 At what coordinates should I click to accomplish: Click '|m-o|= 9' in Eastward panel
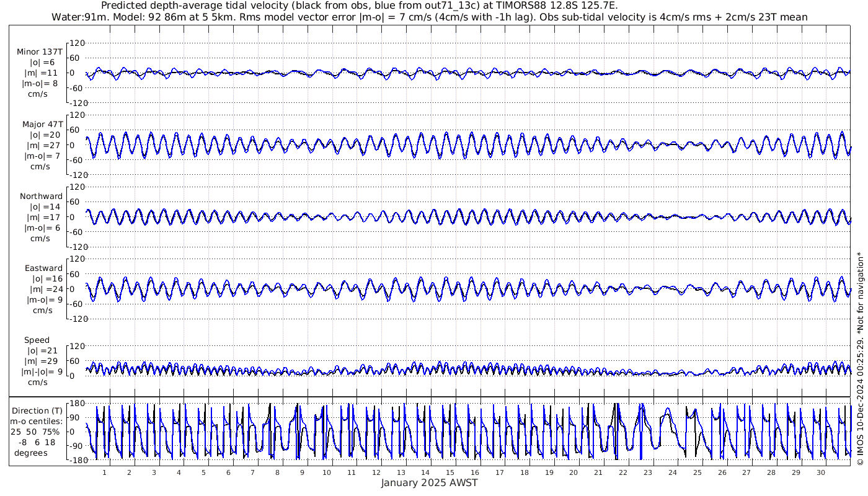pos(45,299)
